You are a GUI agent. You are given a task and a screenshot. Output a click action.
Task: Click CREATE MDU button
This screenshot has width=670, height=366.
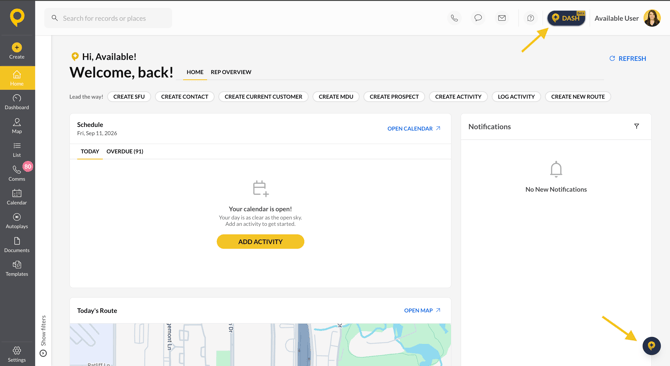pos(336,97)
